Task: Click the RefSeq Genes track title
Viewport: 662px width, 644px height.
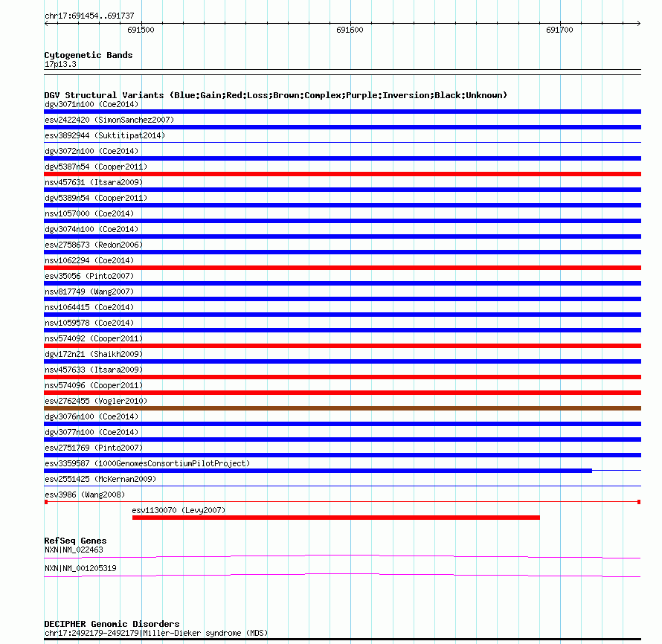Action: click(x=76, y=541)
